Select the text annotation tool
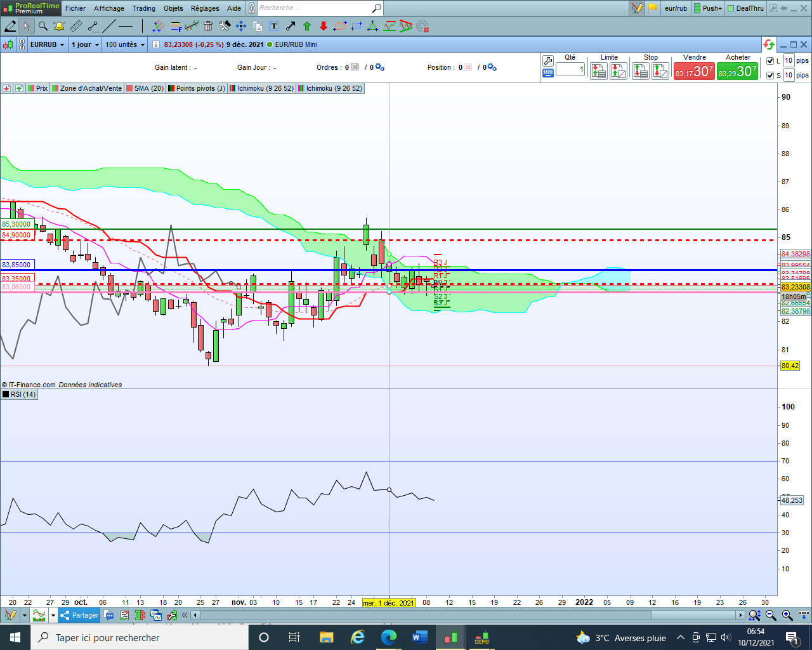 (274, 26)
